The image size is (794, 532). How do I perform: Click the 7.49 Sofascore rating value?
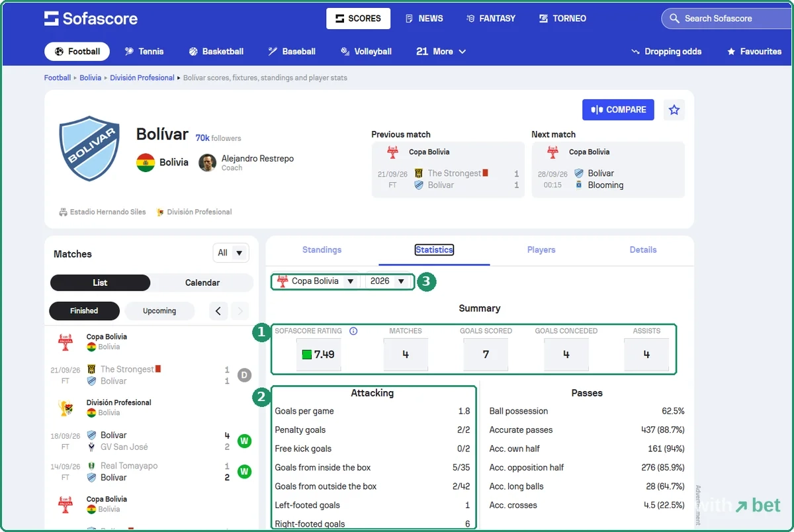[x=318, y=355]
